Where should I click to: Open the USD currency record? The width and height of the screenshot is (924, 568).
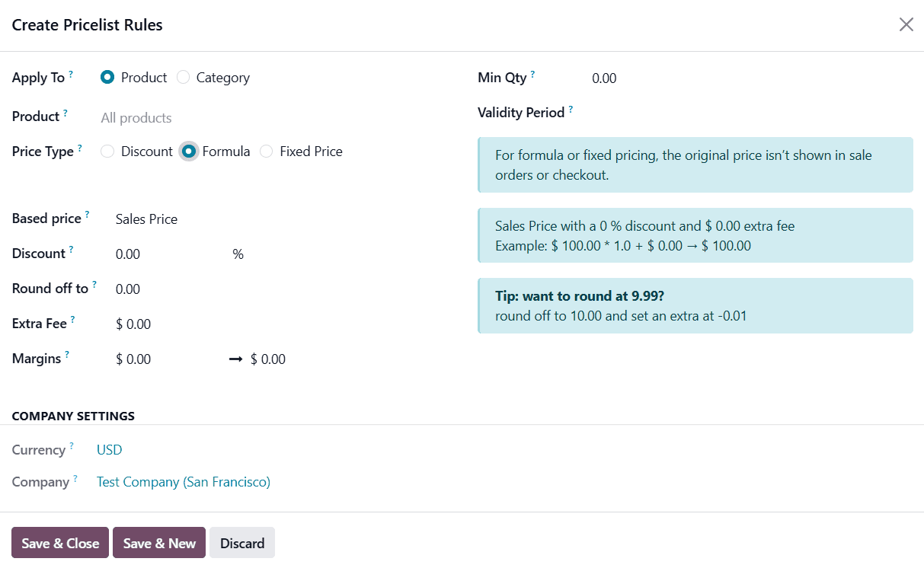109,449
